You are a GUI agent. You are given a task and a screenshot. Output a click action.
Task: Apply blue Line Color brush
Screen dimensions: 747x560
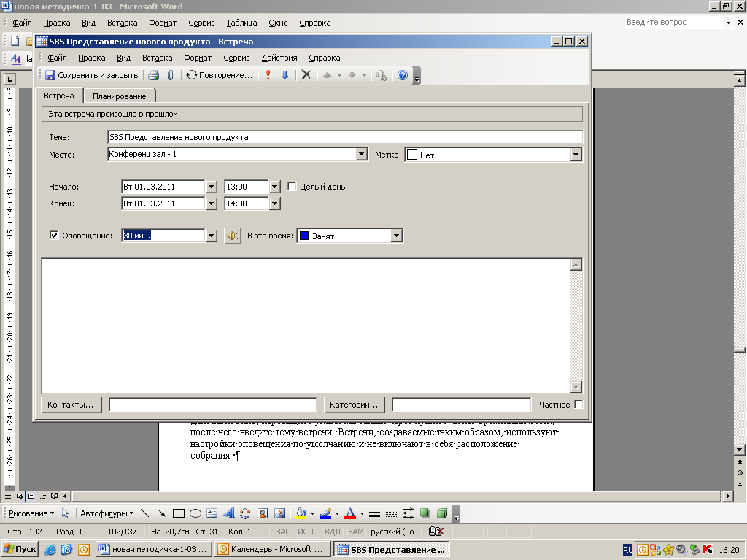click(x=325, y=513)
